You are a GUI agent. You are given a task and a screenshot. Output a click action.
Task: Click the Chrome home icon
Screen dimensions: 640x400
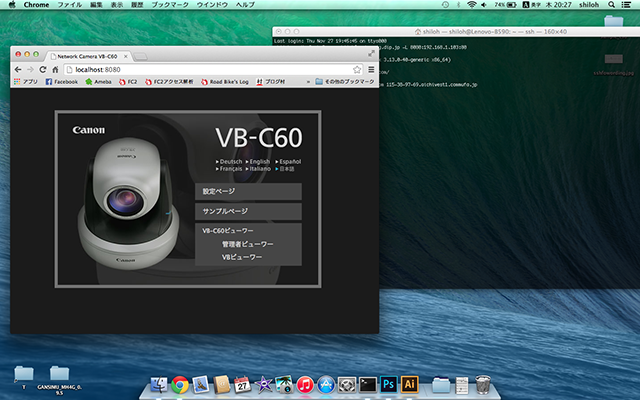[x=55, y=70]
